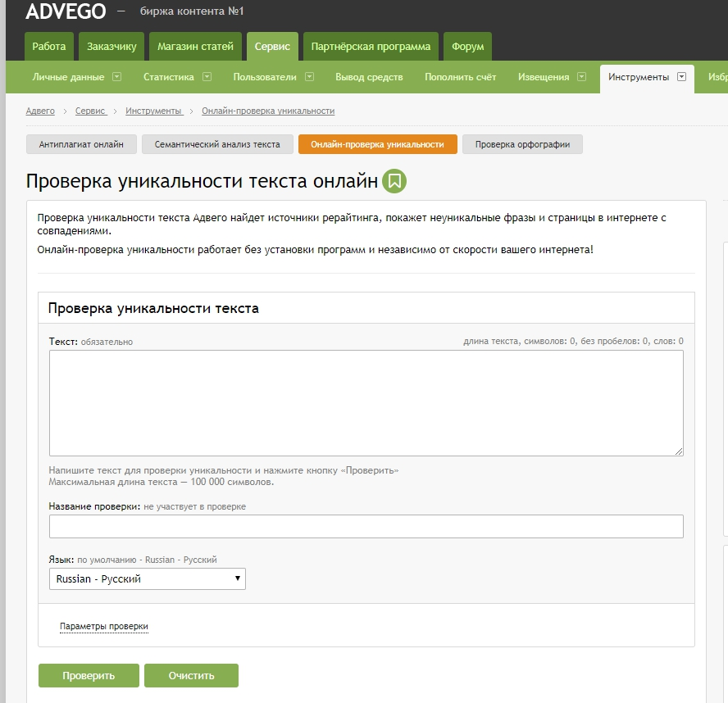
Task: Click the green bookmark icon beside the heading
Action: [x=395, y=181]
